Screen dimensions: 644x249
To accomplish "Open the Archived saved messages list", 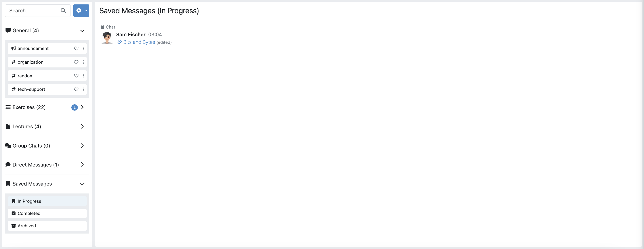I will (x=27, y=226).
